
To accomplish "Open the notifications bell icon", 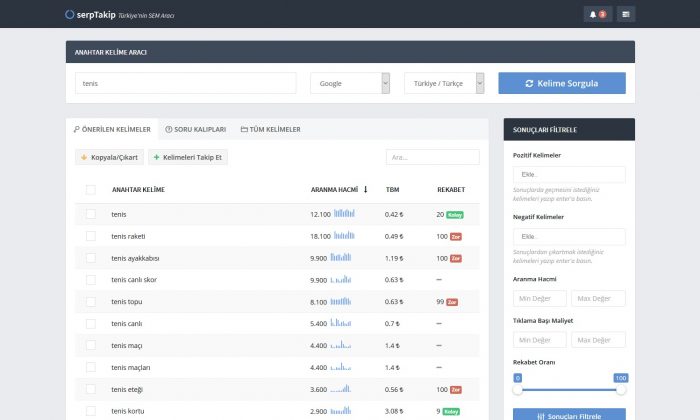I will [x=597, y=14].
